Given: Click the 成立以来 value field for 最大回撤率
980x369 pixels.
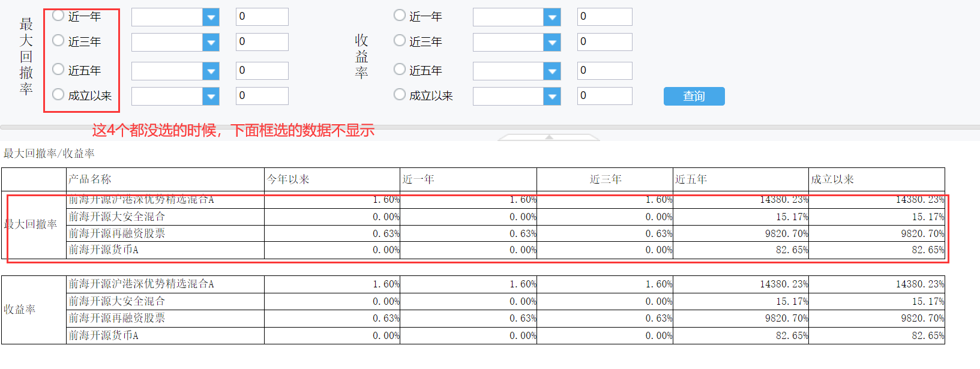Looking at the screenshot, I should [x=262, y=96].
